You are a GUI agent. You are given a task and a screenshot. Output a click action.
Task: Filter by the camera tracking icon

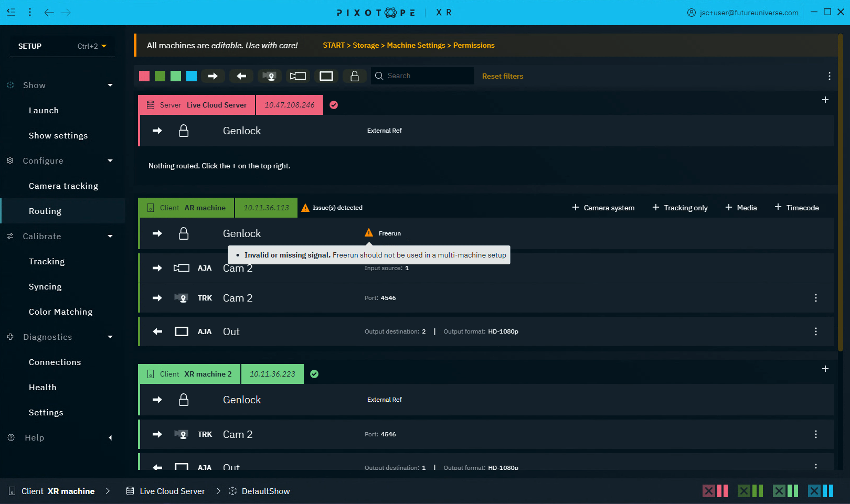point(270,76)
